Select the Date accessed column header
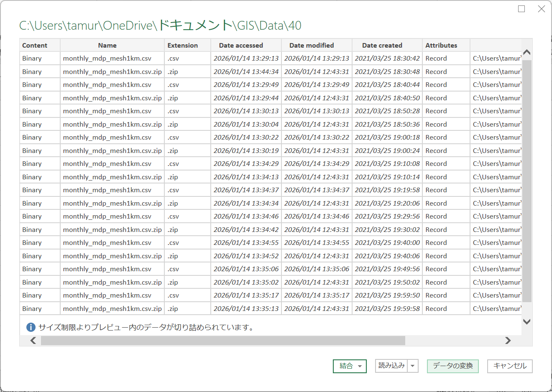 [241, 45]
